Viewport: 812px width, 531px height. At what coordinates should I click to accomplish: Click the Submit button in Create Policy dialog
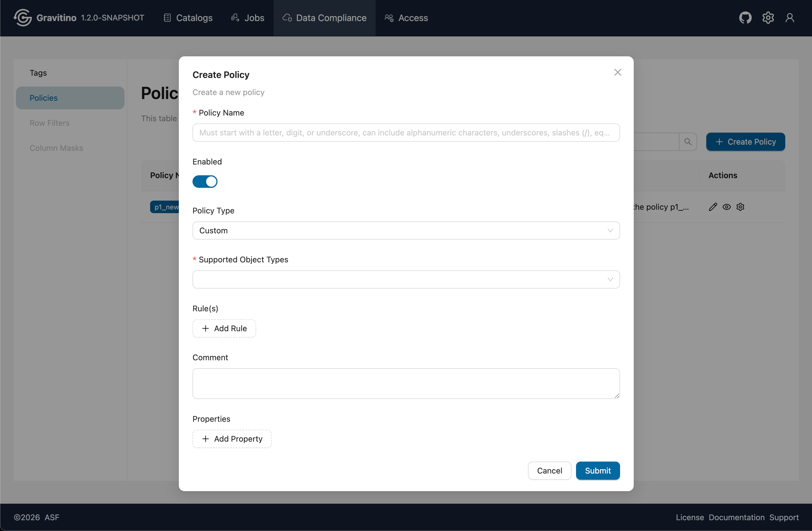coord(597,471)
